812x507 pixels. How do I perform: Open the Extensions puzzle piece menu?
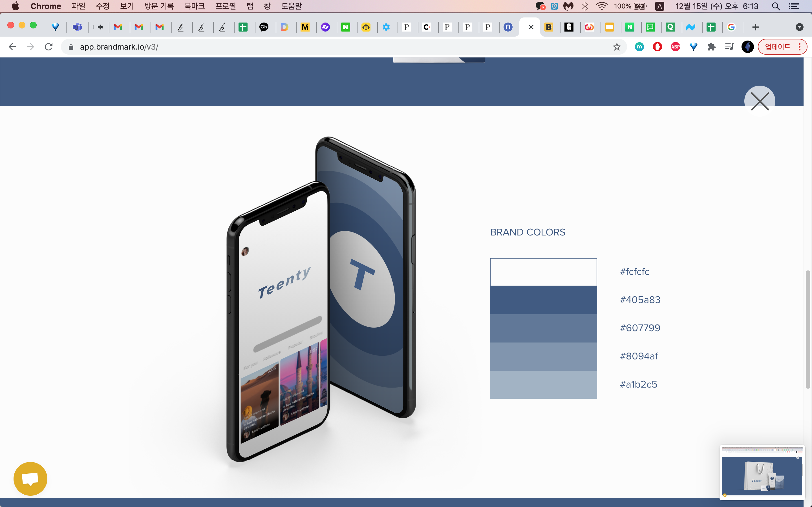click(x=711, y=46)
